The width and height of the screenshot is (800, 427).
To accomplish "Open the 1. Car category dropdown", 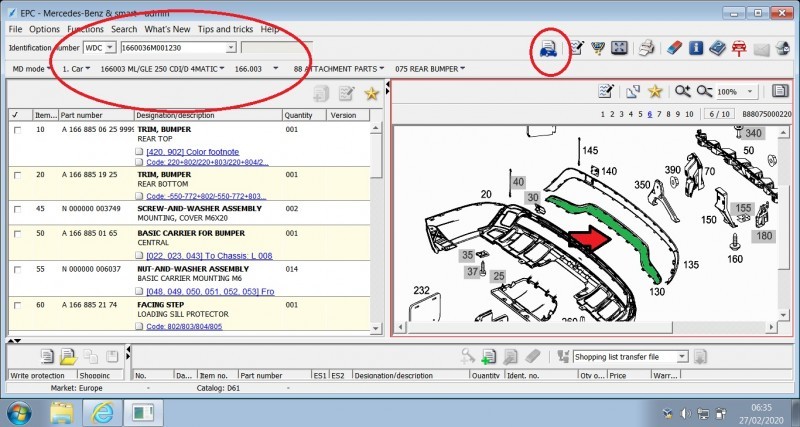I will [x=76, y=68].
